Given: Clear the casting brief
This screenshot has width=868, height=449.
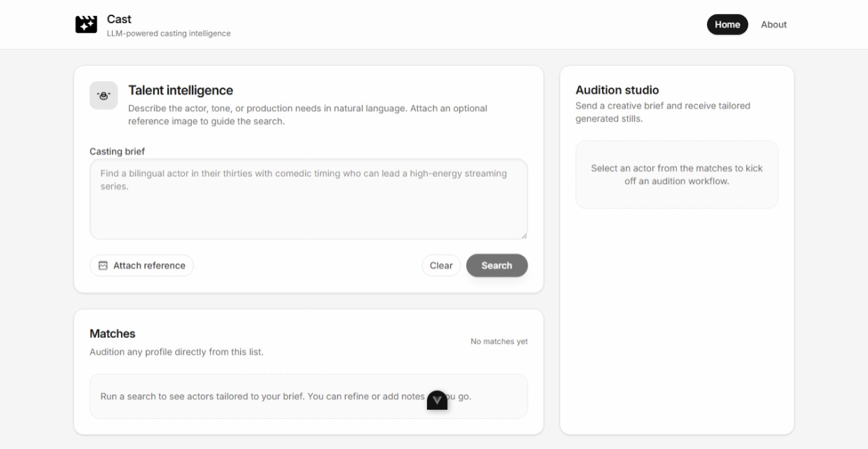Looking at the screenshot, I should click(441, 266).
